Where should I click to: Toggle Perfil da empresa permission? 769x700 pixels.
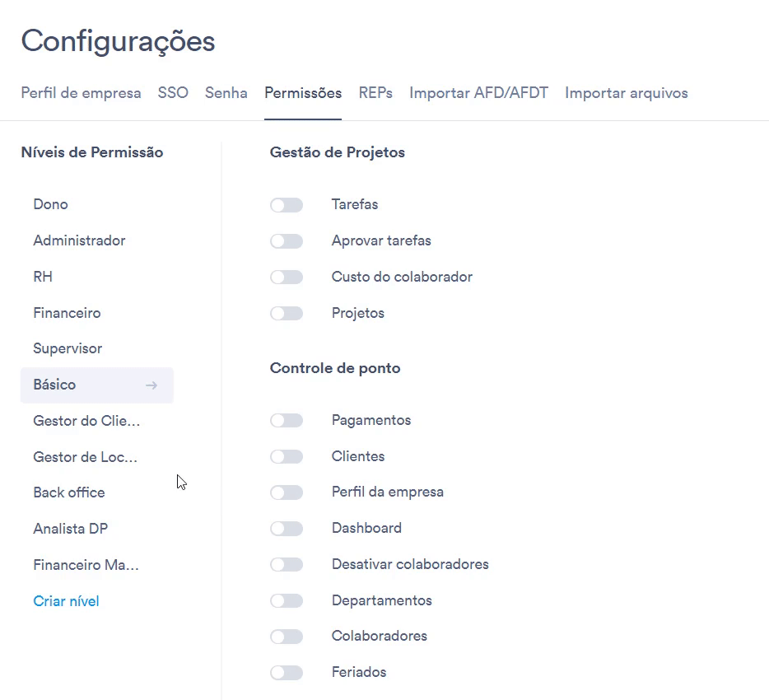click(287, 492)
